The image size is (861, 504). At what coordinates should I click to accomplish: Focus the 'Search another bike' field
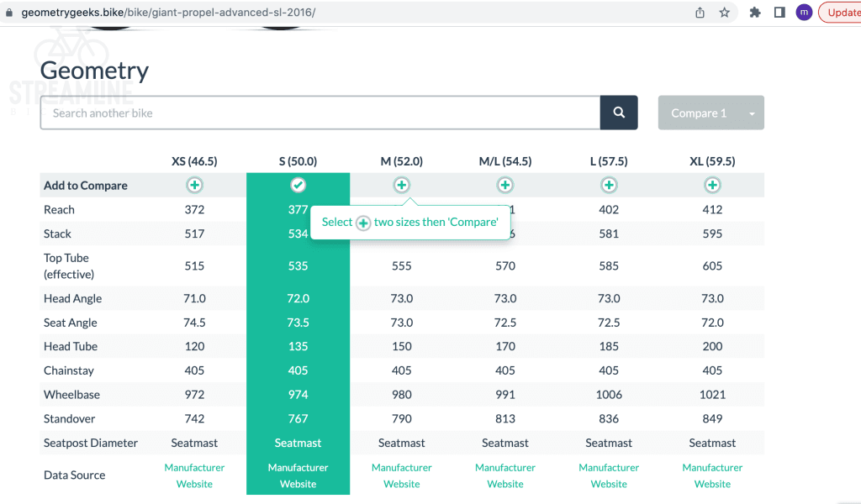pos(320,113)
